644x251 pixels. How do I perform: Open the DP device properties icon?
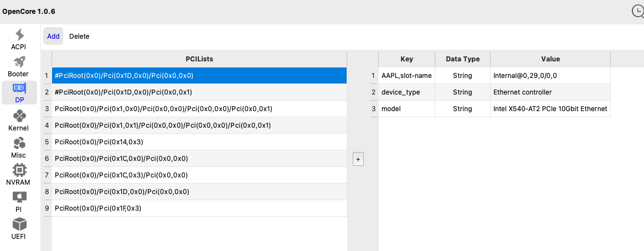pyautogui.click(x=19, y=88)
